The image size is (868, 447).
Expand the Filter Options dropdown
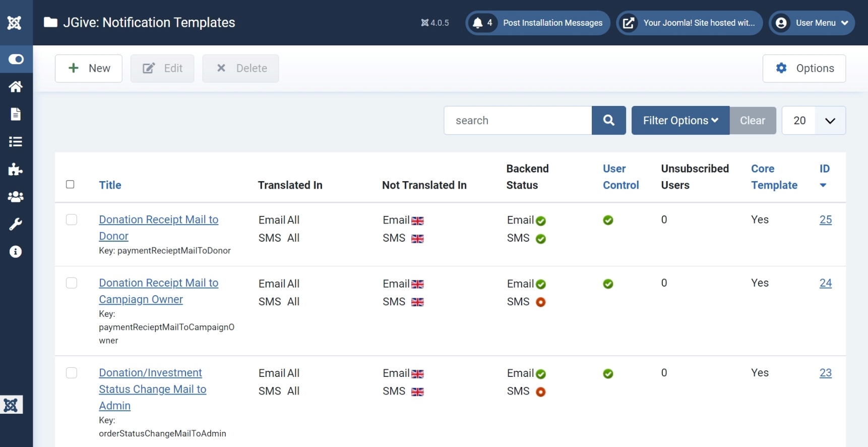point(680,121)
